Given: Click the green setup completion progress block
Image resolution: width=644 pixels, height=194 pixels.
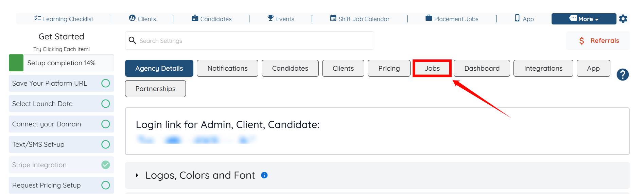Looking at the screenshot, I should pyautogui.click(x=16, y=63).
